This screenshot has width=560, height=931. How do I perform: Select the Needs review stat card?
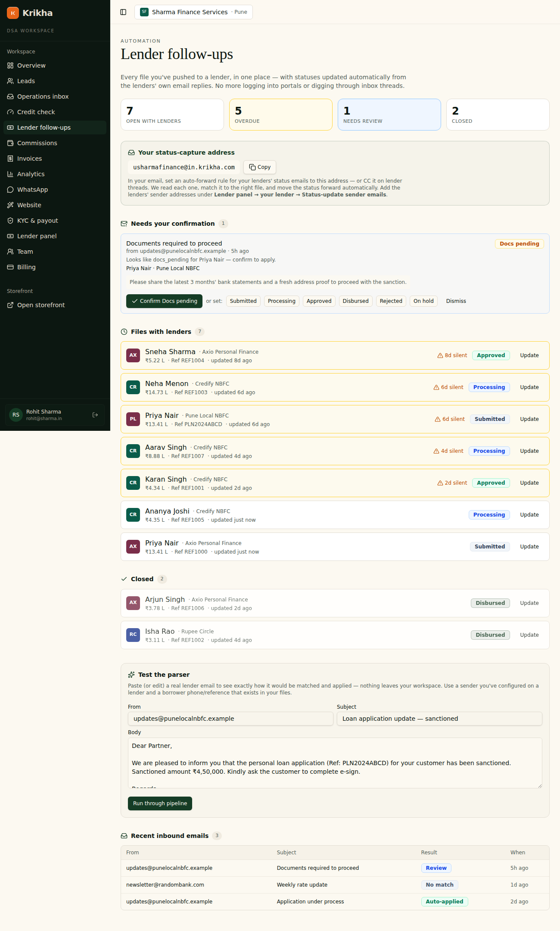point(389,115)
